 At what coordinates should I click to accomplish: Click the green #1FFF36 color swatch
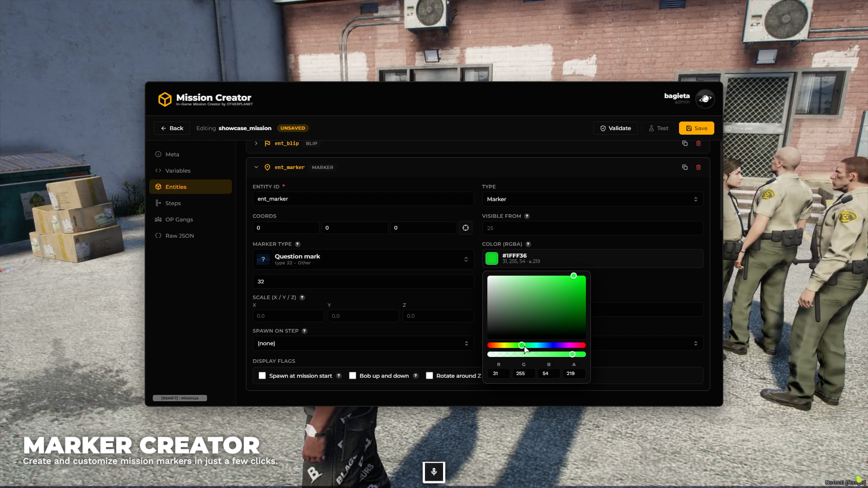492,258
